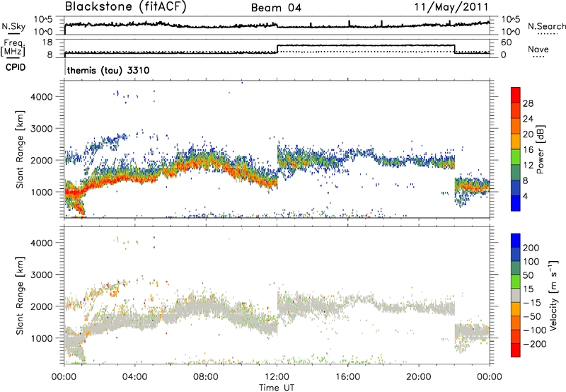Click the velocity colorbar label "15"

528,289
